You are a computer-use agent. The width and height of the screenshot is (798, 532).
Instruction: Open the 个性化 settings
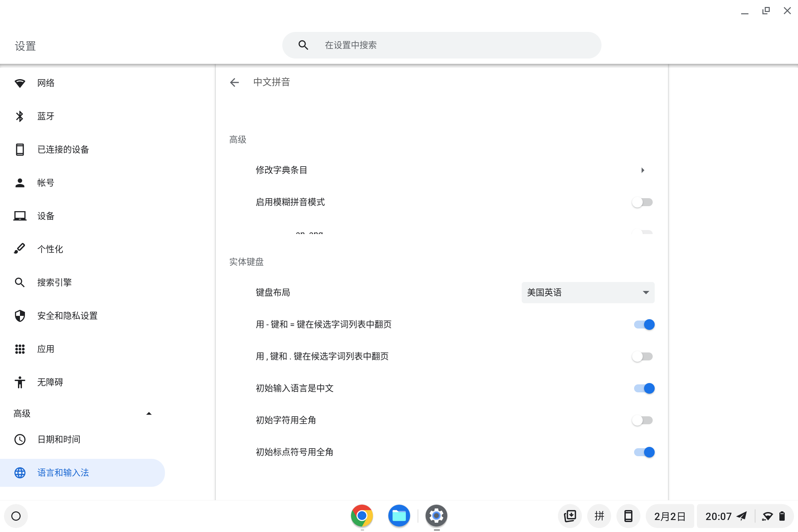(50, 249)
